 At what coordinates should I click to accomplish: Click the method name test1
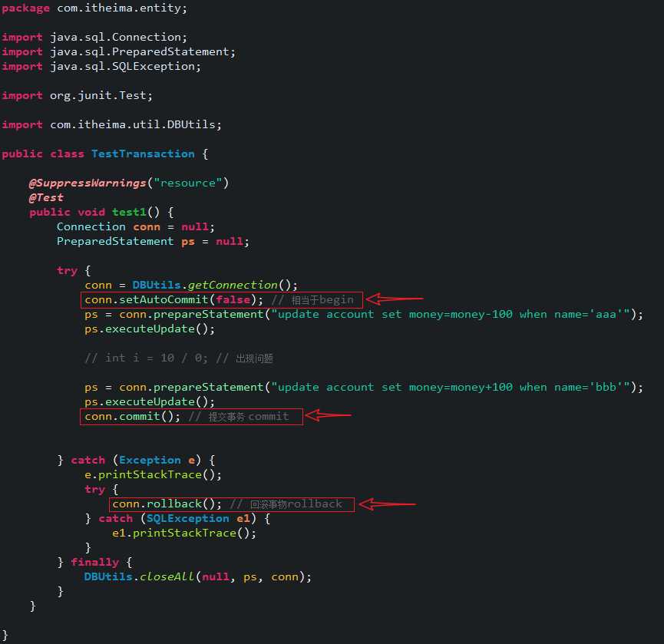[x=129, y=212]
